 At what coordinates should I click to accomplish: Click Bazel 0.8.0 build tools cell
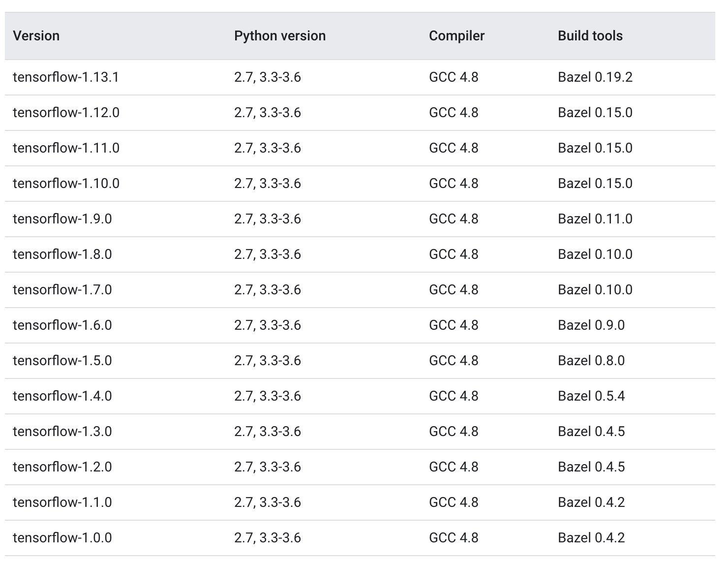591,361
